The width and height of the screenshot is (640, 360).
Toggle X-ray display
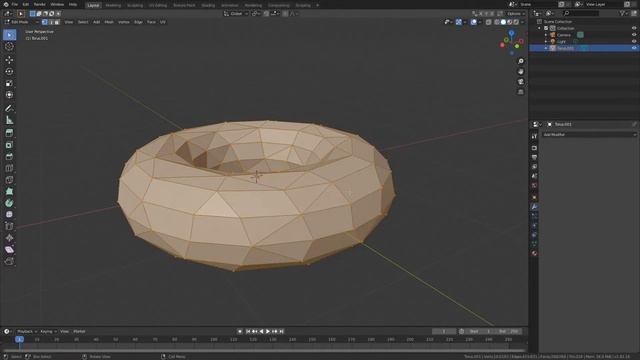point(489,22)
